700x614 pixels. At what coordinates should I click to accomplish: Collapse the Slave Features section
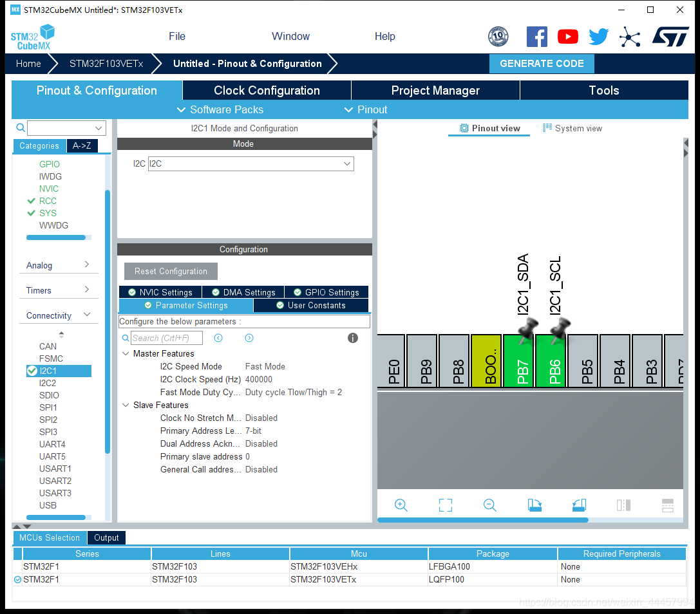[x=126, y=405]
